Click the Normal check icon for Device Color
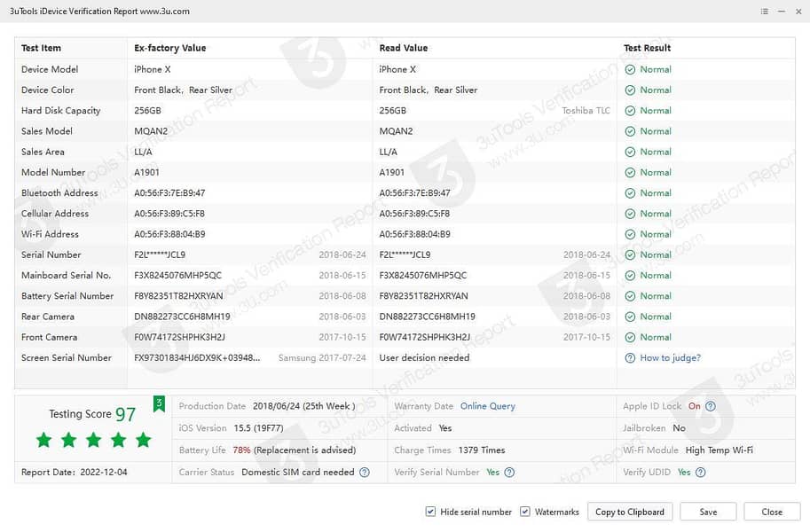This screenshot has width=810, height=532. pyautogui.click(x=630, y=90)
